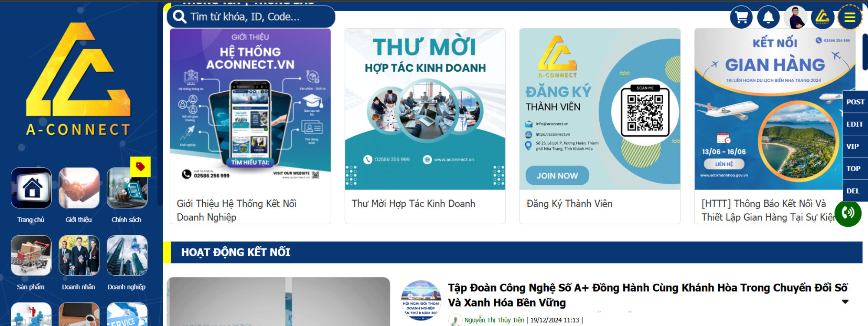Click the keyword search field
868x326 pixels.
click(x=251, y=17)
